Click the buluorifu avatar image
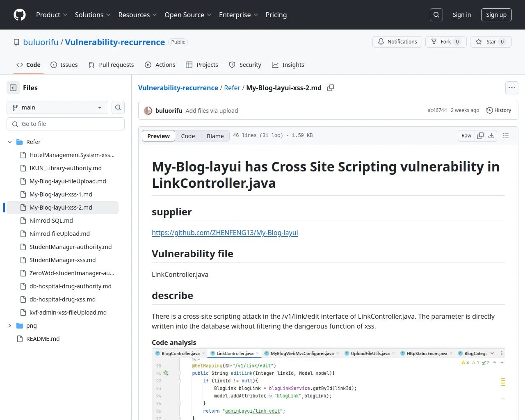The height and width of the screenshot is (420, 525). click(148, 111)
